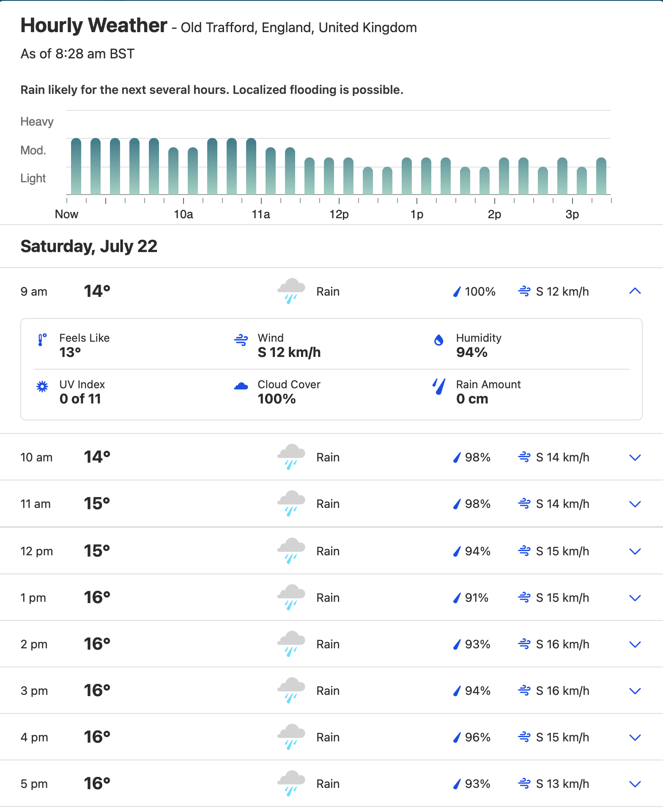Click the rain cloud icon at 11 am
The image size is (663, 812).
pyautogui.click(x=291, y=504)
